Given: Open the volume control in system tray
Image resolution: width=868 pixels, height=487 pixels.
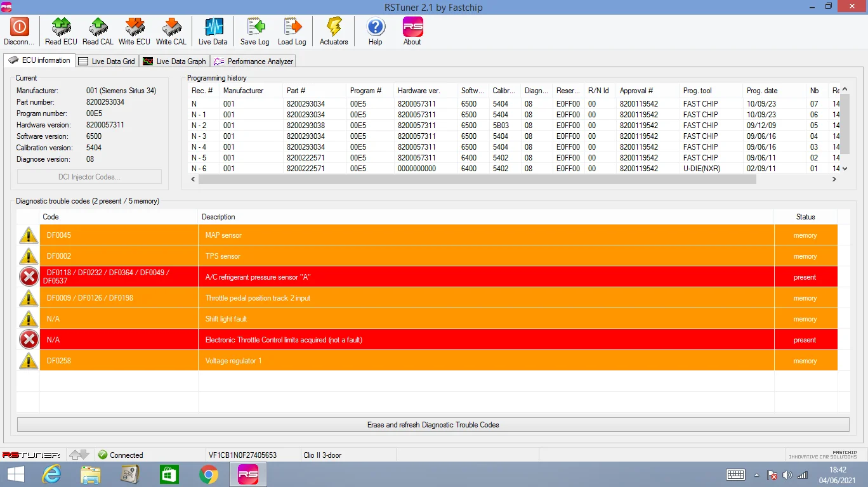Looking at the screenshot, I should point(787,475).
